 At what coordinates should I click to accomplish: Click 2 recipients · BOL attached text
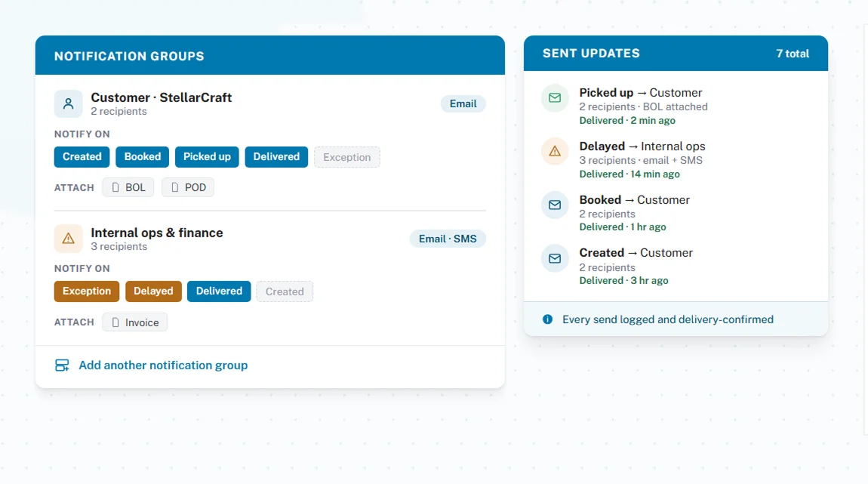pyautogui.click(x=643, y=107)
